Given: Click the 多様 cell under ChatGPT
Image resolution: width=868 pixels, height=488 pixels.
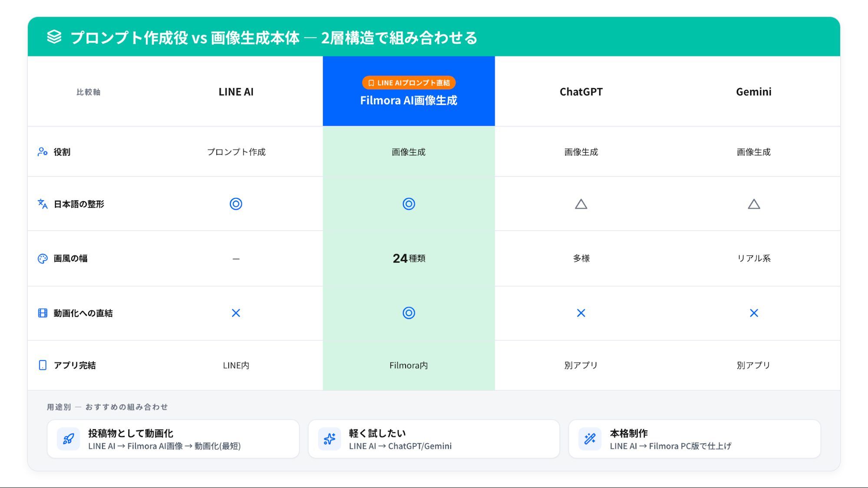Looking at the screenshot, I should (581, 259).
